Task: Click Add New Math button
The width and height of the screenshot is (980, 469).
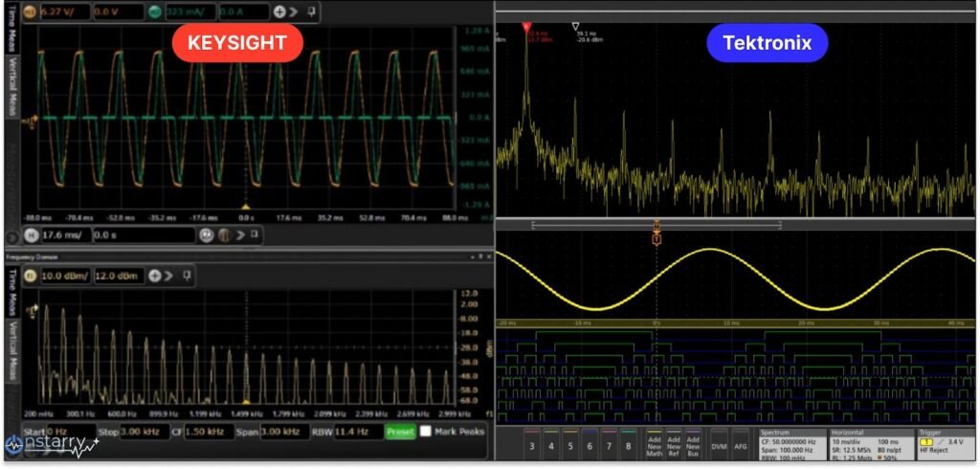Action: (655, 443)
